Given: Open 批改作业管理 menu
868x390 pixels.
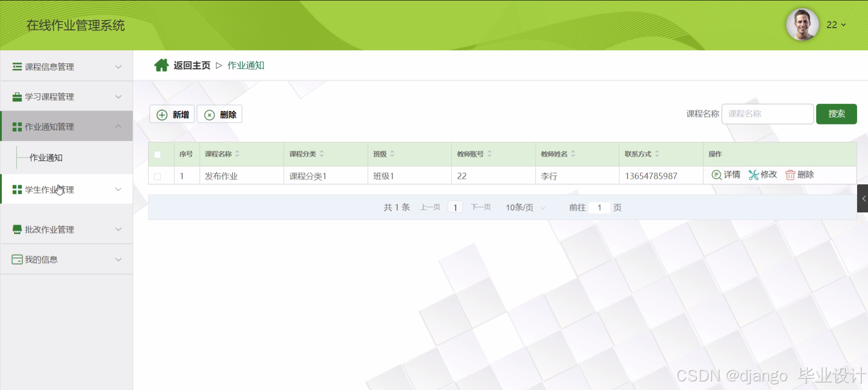Looking at the screenshot, I should click(67, 229).
